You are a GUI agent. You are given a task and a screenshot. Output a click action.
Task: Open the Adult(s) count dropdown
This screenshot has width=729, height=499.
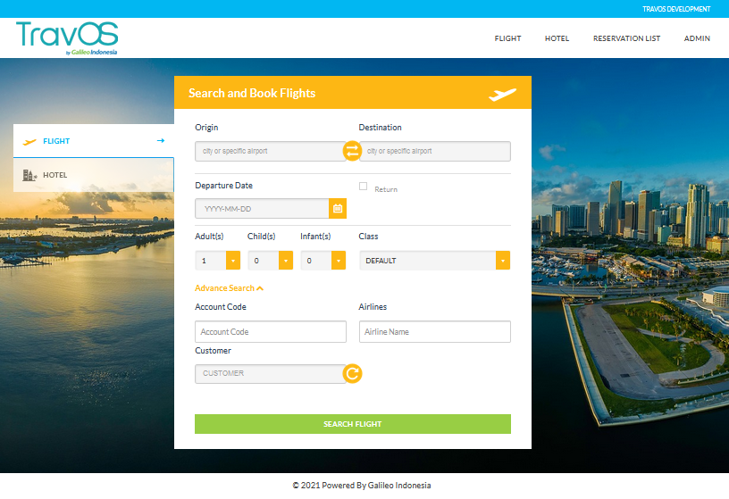pos(218,260)
